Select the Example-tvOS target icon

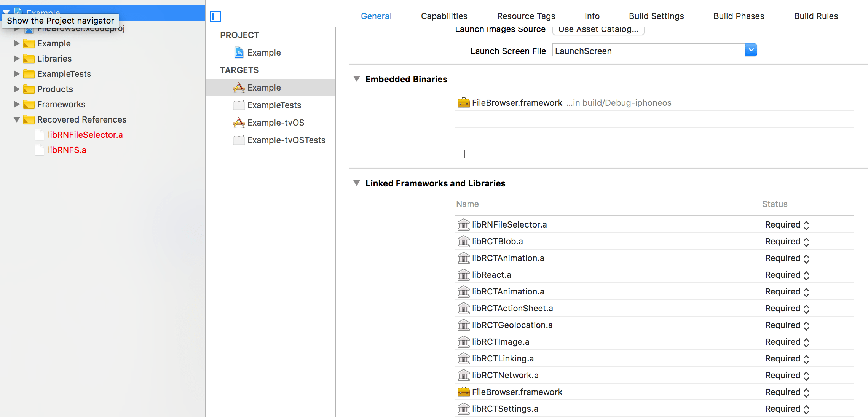click(x=238, y=122)
